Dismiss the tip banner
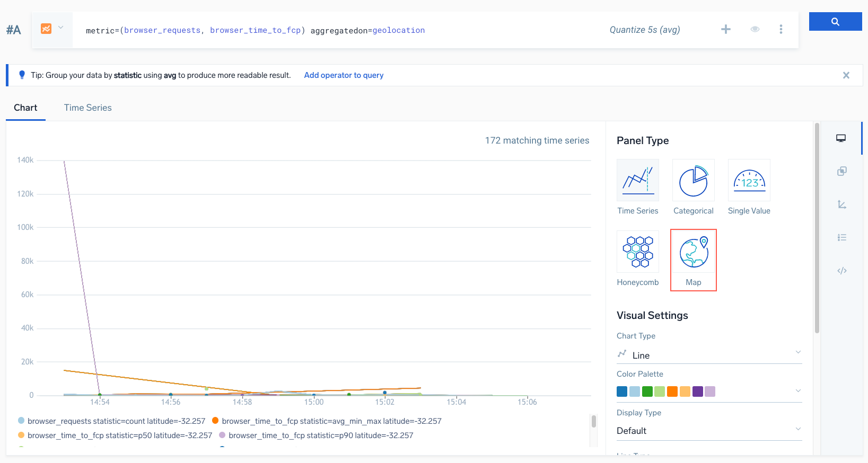Screen dimensions: 868x463 pyautogui.click(x=846, y=75)
